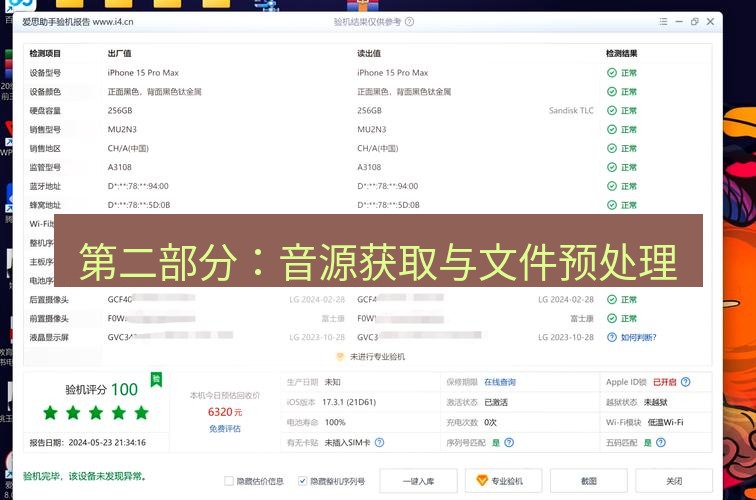This screenshot has width=756, height=500.
Task: Open 如何判断? link for LCD screen
Action: point(638,338)
